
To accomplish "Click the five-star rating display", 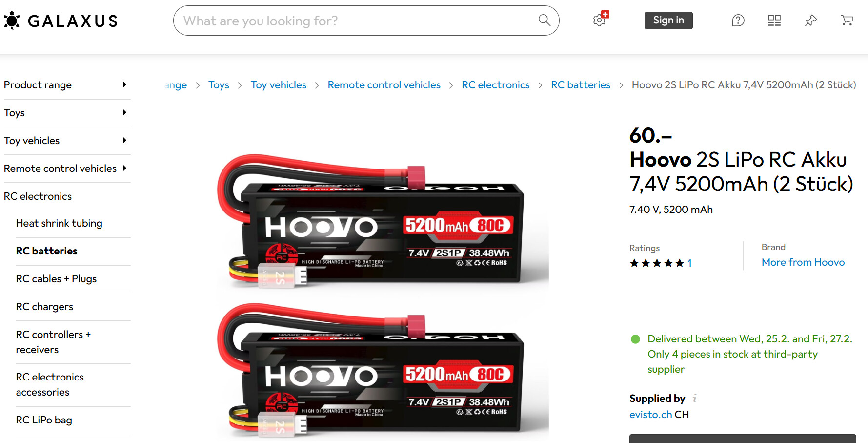I will tap(657, 263).
